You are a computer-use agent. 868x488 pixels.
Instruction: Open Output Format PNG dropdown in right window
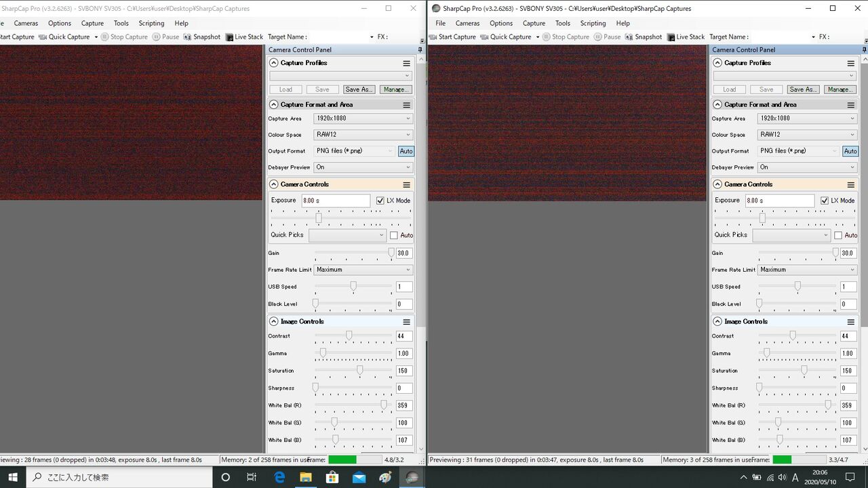(x=799, y=151)
